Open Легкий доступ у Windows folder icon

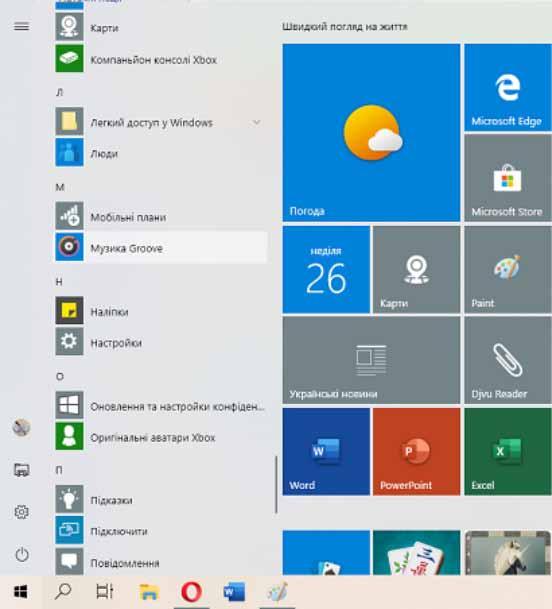coord(69,122)
